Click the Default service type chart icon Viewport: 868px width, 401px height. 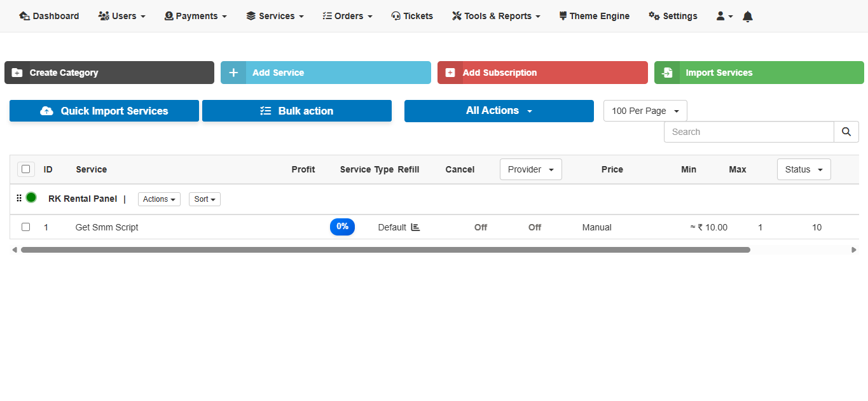click(x=415, y=227)
